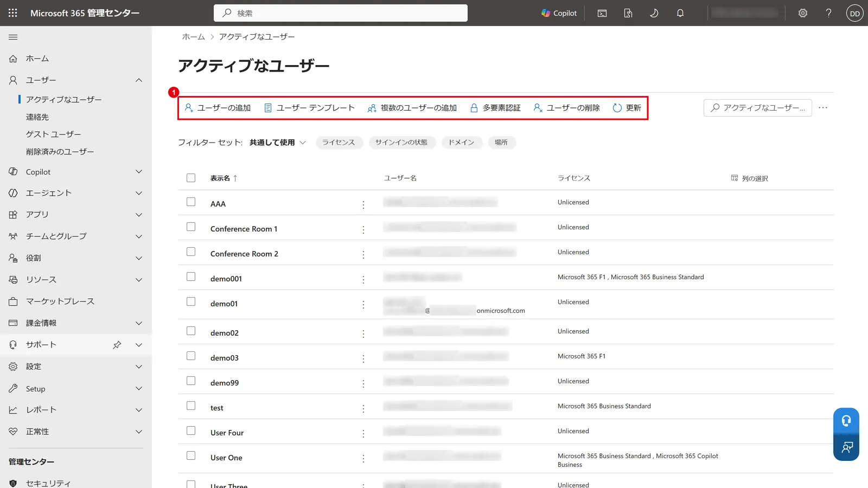
Task: Open the Cloud Shell terminal icon
Action: pos(602,13)
